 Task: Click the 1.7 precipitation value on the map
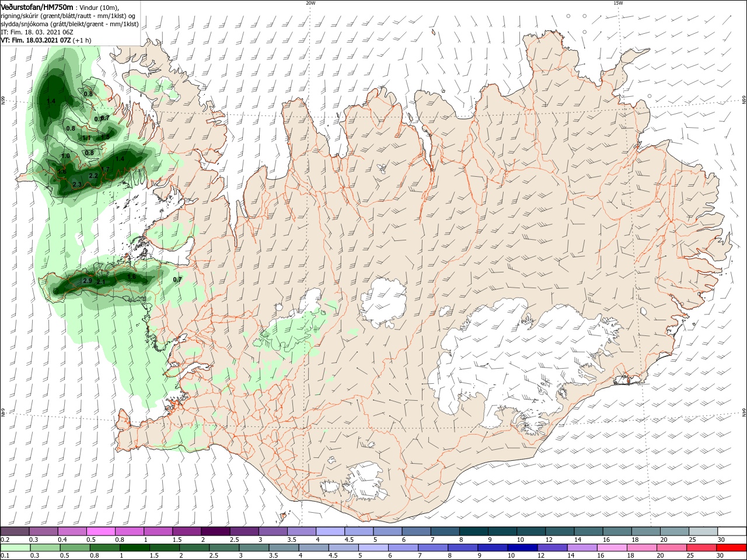[x=106, y=169]
